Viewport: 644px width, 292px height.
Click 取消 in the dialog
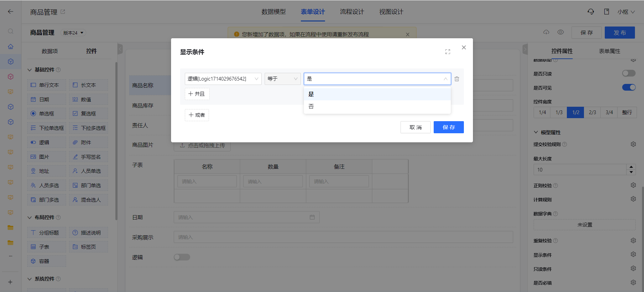point(416,127)
